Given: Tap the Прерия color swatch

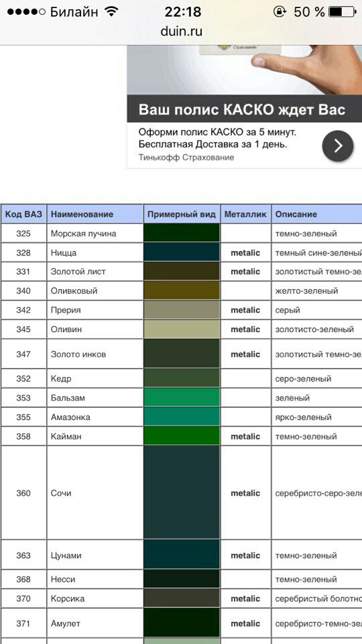Looking at the screenshot, I should tap(182, 310).
